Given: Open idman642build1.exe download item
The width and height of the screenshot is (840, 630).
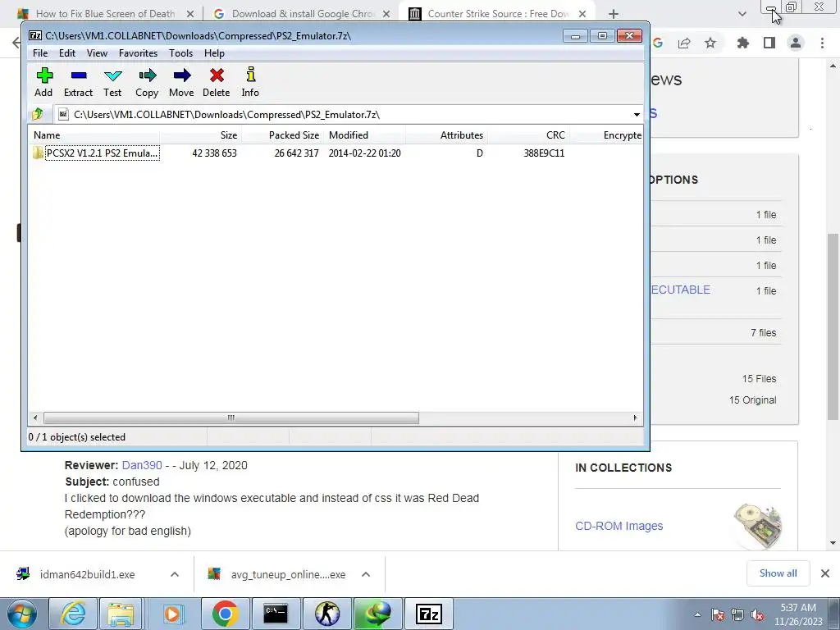Looking at the screenshot, I should click(x=87, y=574).
